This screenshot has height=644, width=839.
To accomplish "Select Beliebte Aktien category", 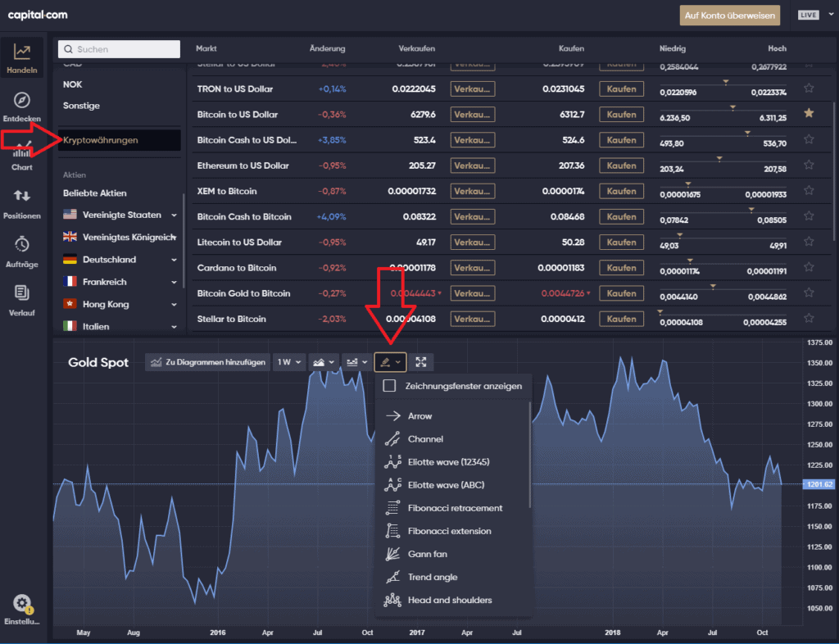I will tap(95, 193).
